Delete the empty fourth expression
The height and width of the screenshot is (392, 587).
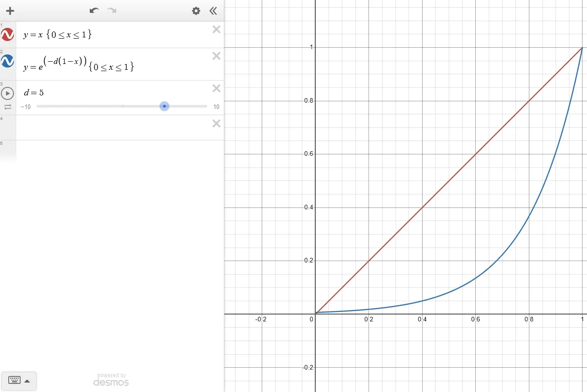coord(216,123)
